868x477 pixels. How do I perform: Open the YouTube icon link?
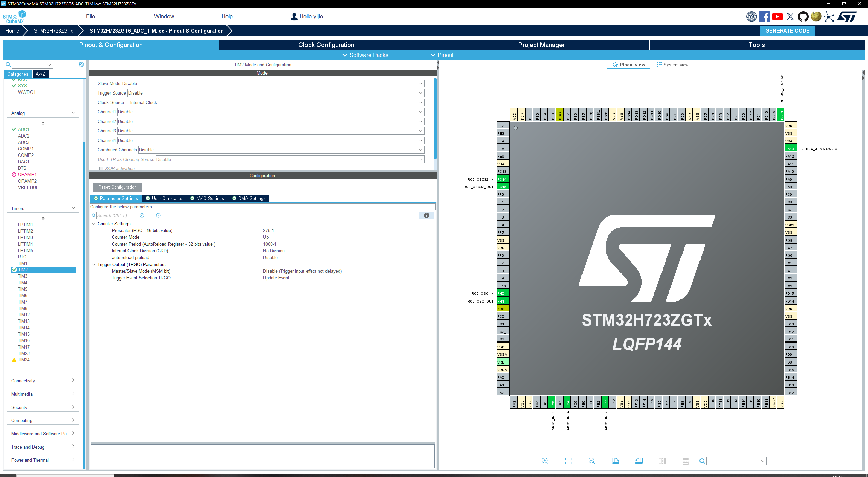[777, 16]
